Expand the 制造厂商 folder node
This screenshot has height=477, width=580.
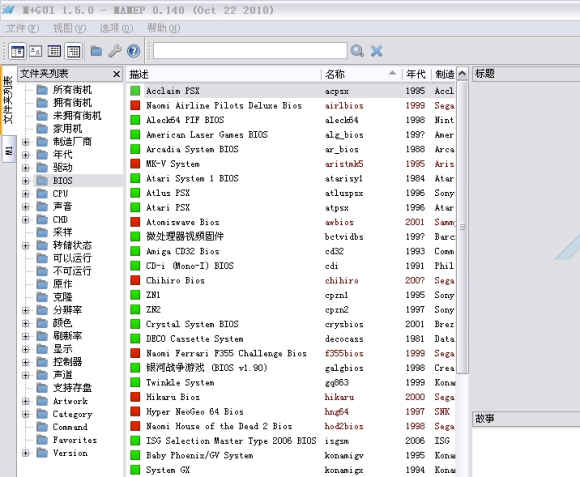[26, 142]
